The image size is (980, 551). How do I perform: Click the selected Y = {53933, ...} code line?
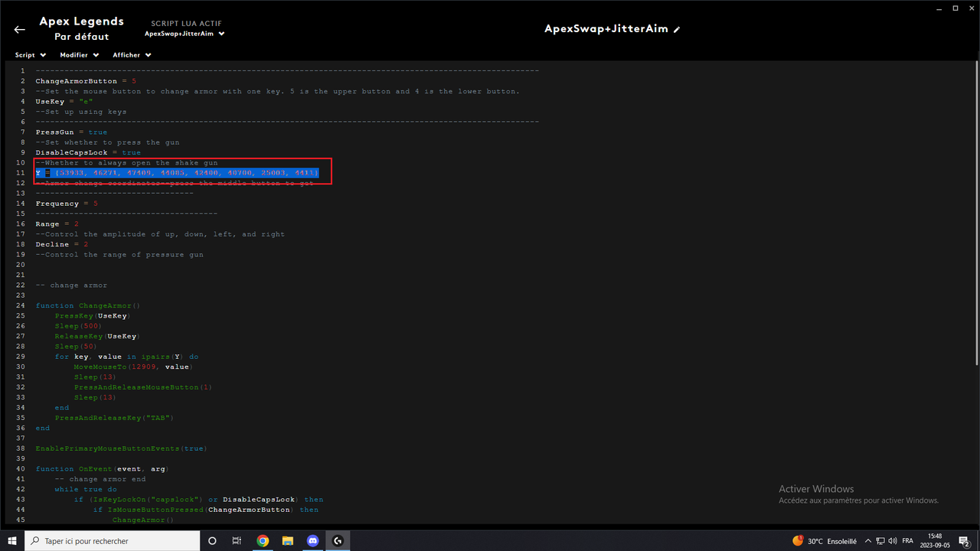pyautogui.click(x=177, y=173)
